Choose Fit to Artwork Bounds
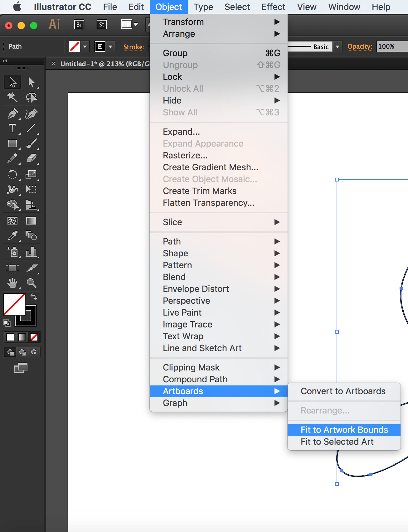The width and height of the screenshot is (408, 532). 344,430
